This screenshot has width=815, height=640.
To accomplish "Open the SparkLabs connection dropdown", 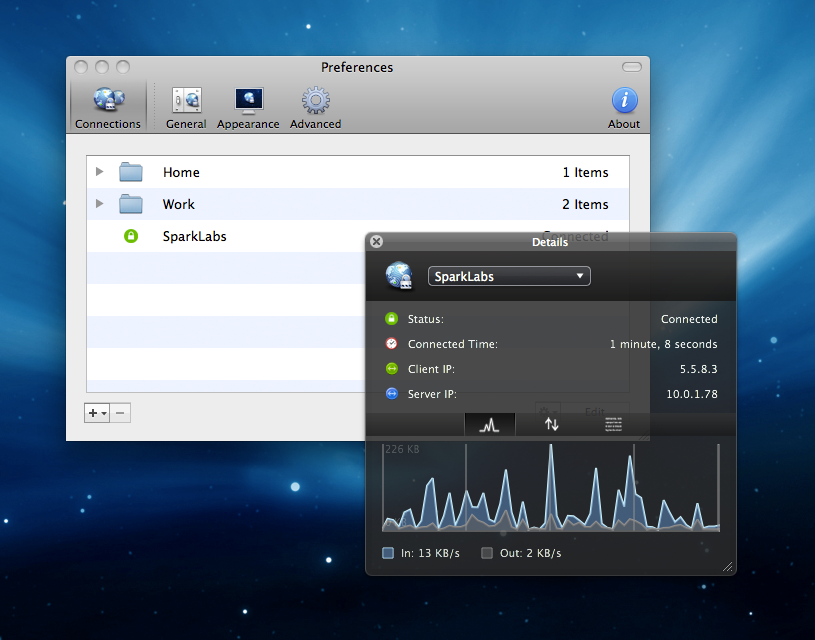I will click(x=509, y=277).
